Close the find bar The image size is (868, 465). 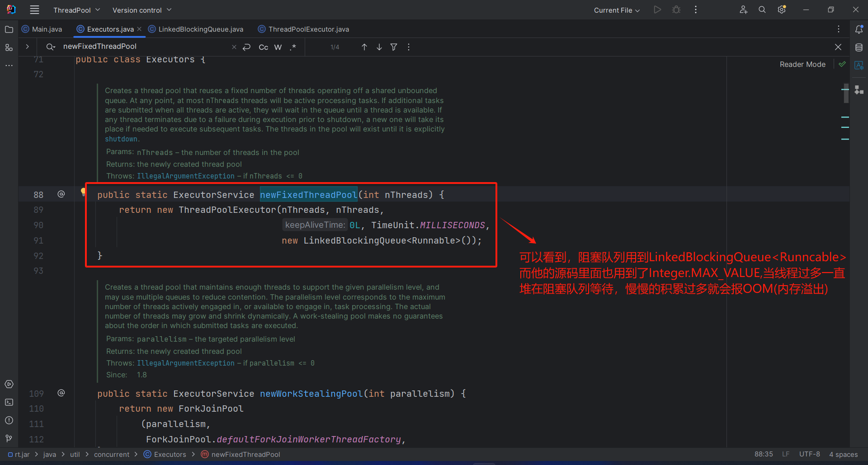pos(838,47)
